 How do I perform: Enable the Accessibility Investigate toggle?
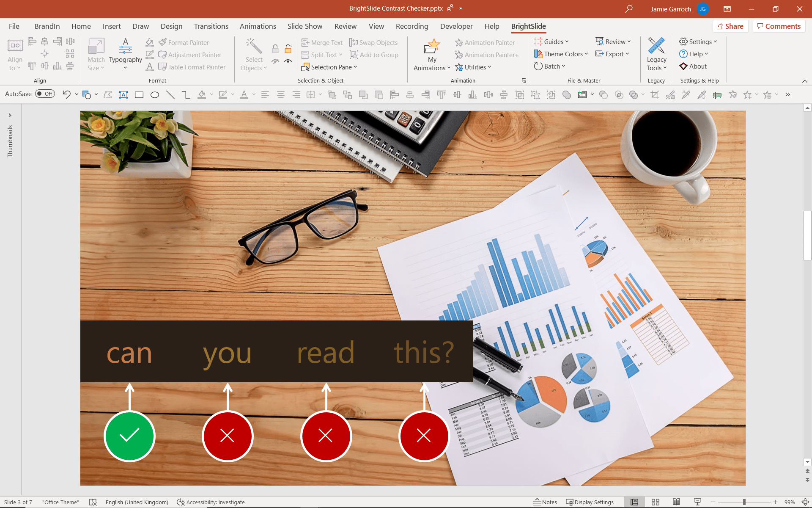(x=211, y=502)
